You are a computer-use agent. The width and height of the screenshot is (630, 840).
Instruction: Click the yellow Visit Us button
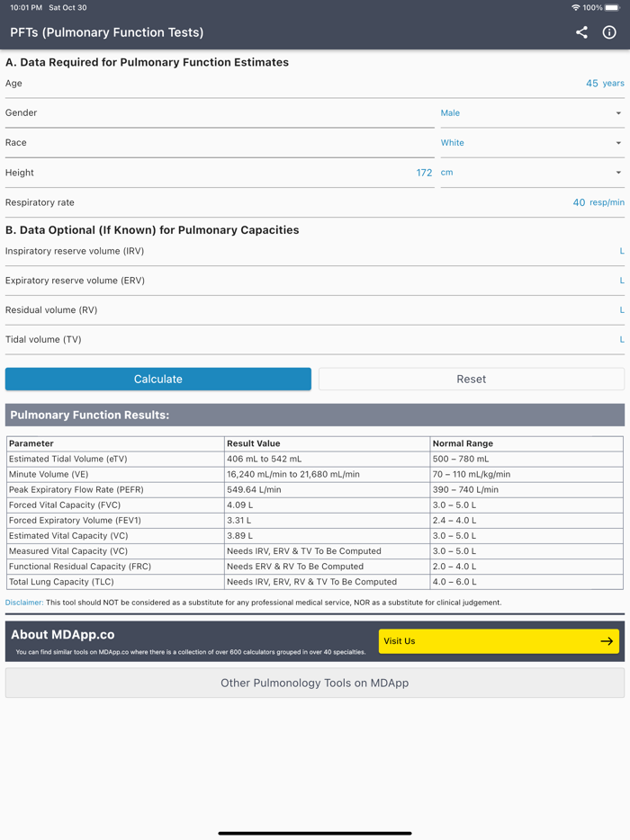point(499,640)
